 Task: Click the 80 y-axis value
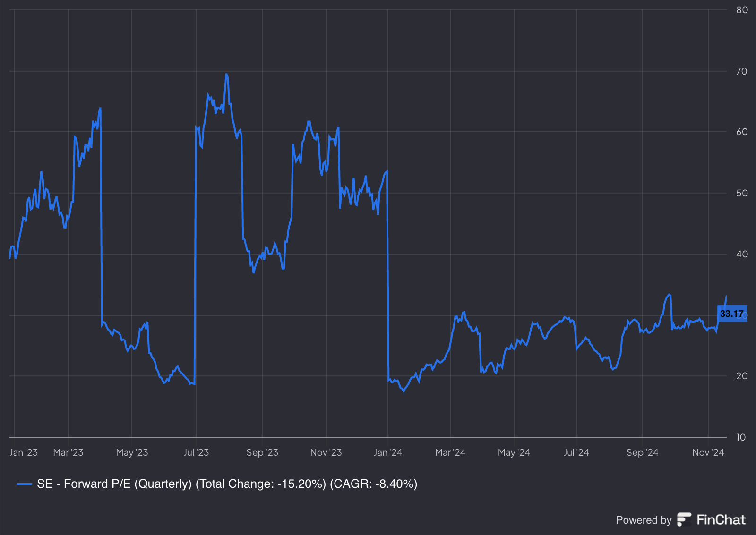tap(742, 10)
